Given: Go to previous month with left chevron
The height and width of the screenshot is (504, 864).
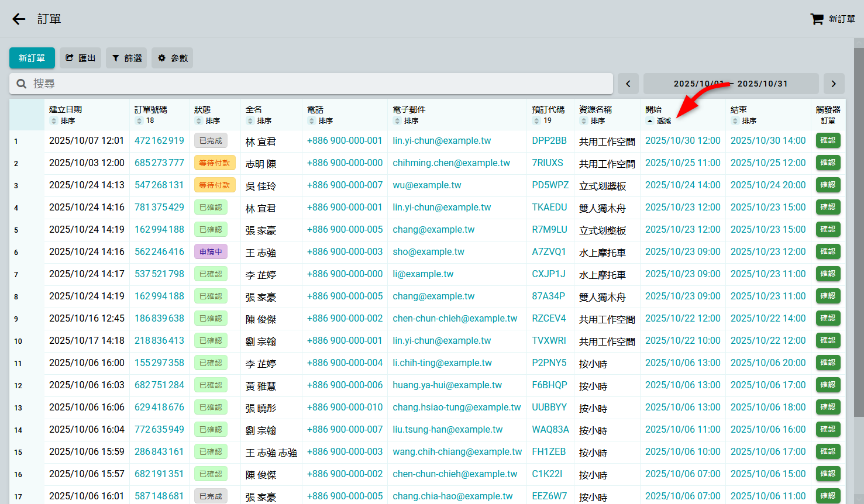Looking at the screenshot, I should (x=628, y=84).
